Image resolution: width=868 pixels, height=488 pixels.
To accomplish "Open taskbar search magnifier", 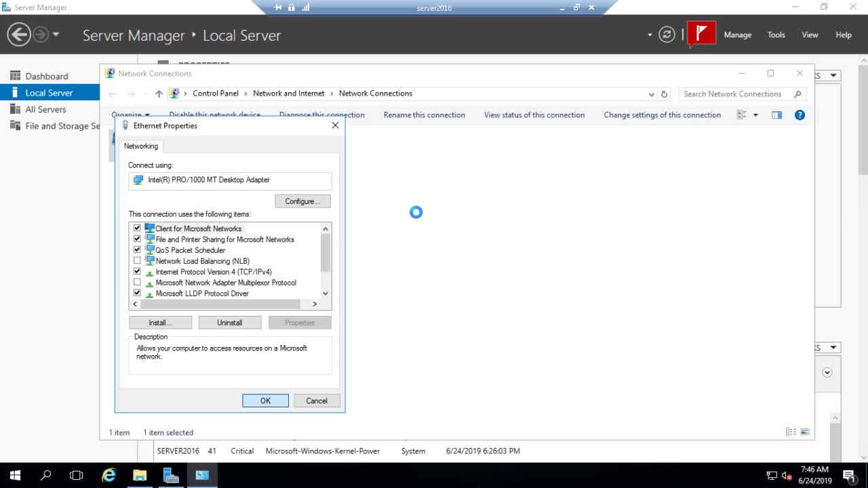I will (x=46, y=475).
